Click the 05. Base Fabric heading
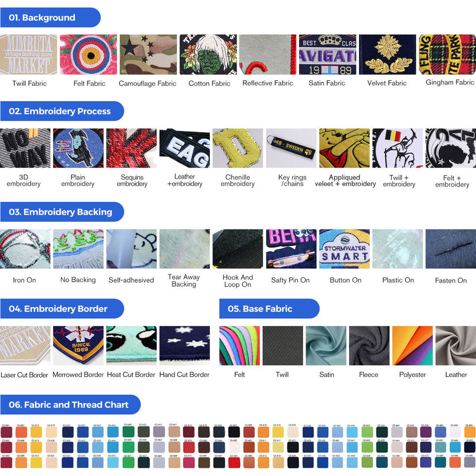 click(269, 308)
